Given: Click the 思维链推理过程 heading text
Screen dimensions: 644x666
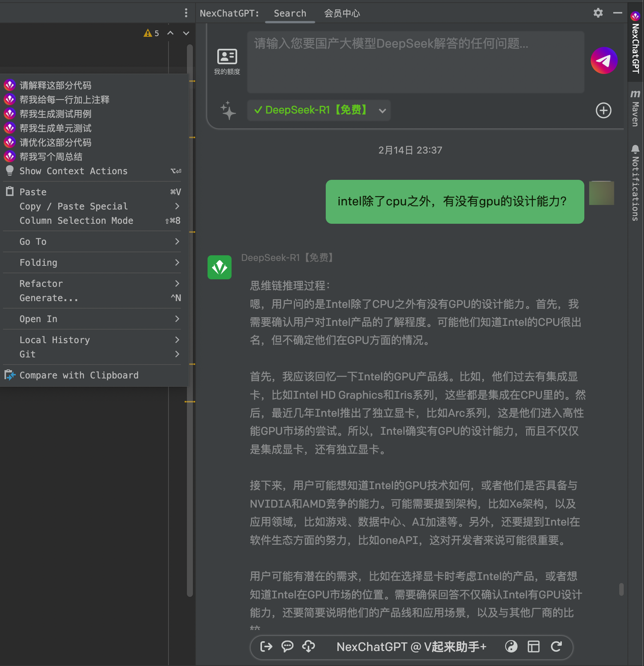Looking at the screenshot, I should point(290,286).
